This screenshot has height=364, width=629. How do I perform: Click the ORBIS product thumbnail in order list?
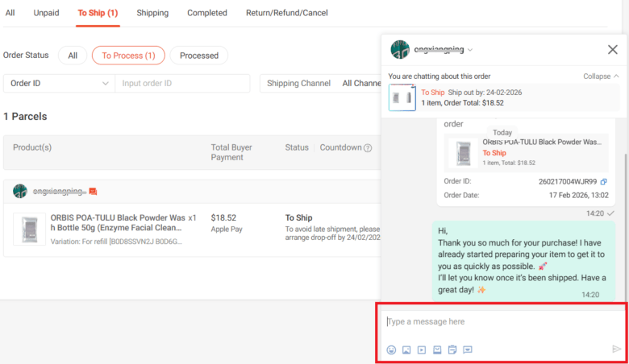30,229
